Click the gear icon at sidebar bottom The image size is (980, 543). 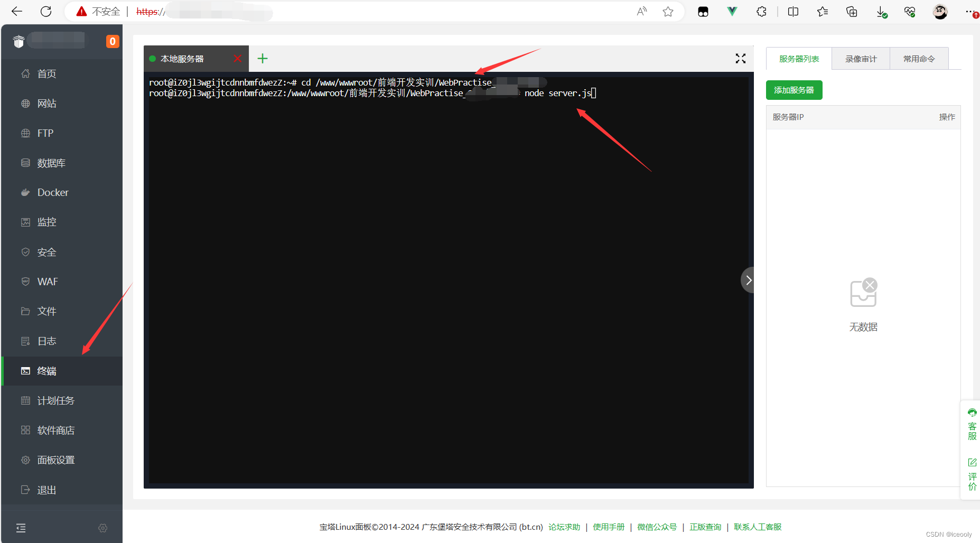(103, 528)
